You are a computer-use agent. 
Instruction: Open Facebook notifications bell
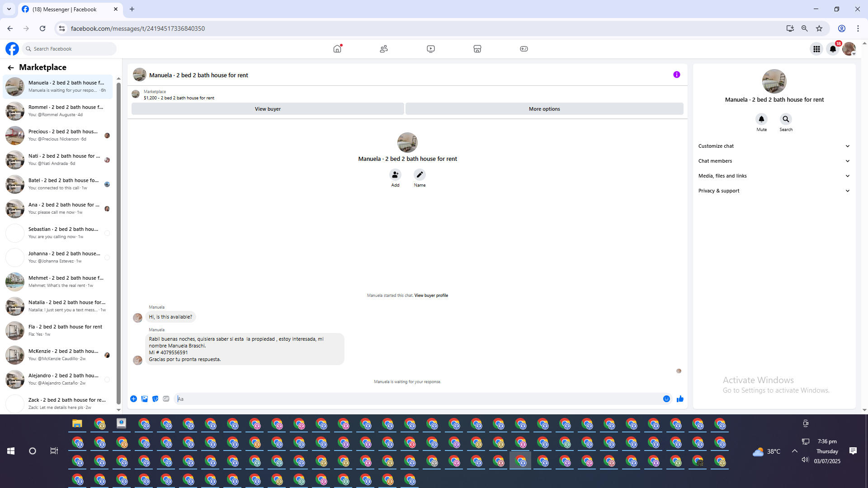click(x=833, y=49)
